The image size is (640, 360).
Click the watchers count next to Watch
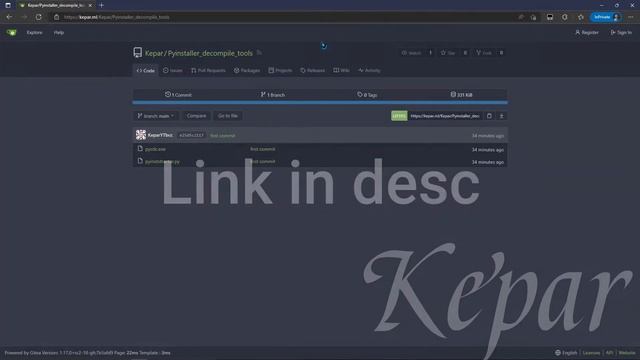click(430, 53)
